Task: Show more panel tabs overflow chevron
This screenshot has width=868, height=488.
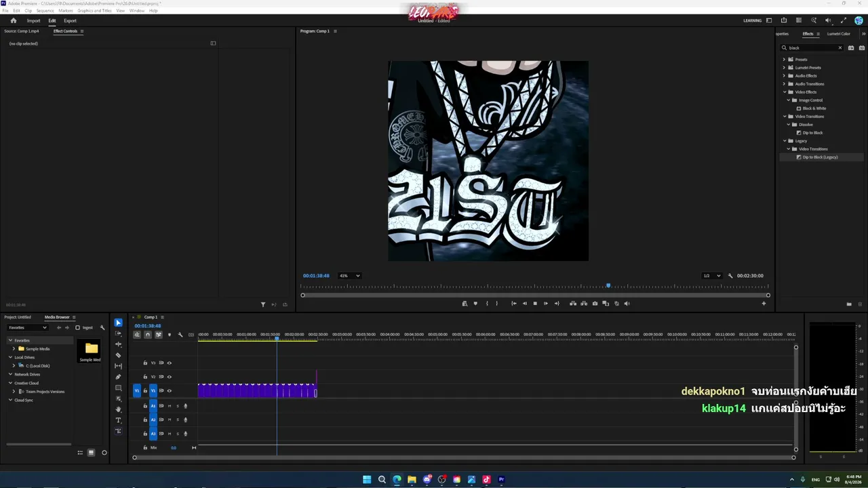Action: [x=863, y=34]
